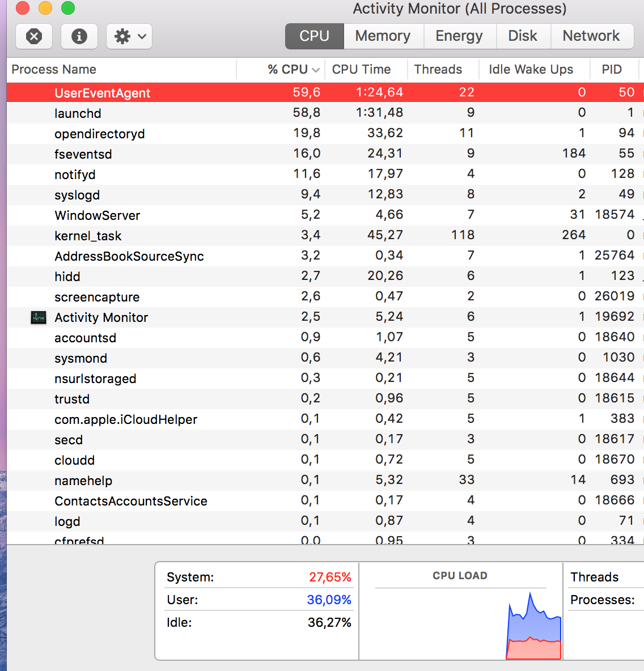Close the Activity Monitor window
The height and width of the screenshot is (671, 644).
click(x=22, y=8)
